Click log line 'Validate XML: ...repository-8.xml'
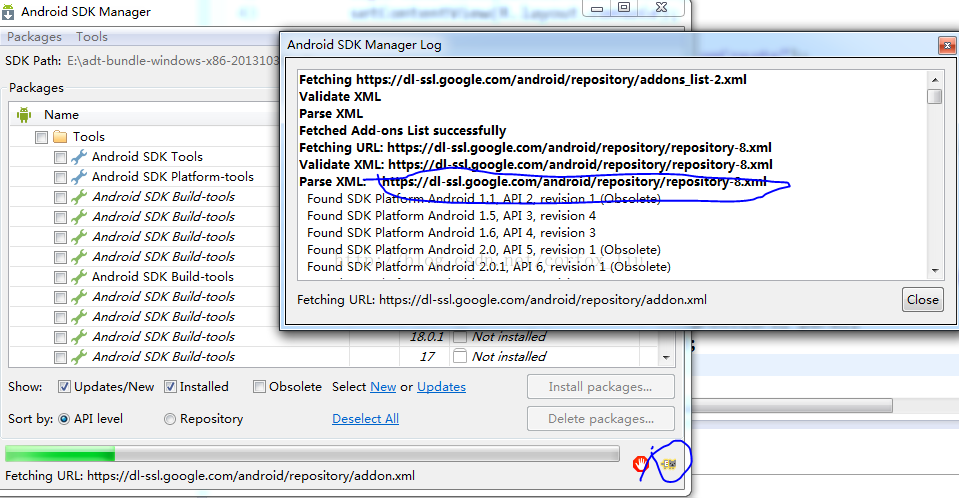 536,165
